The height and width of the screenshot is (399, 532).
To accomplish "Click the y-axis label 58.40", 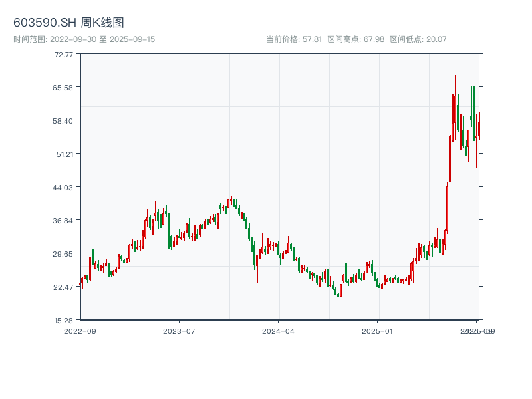I will [x=63, y=121].
